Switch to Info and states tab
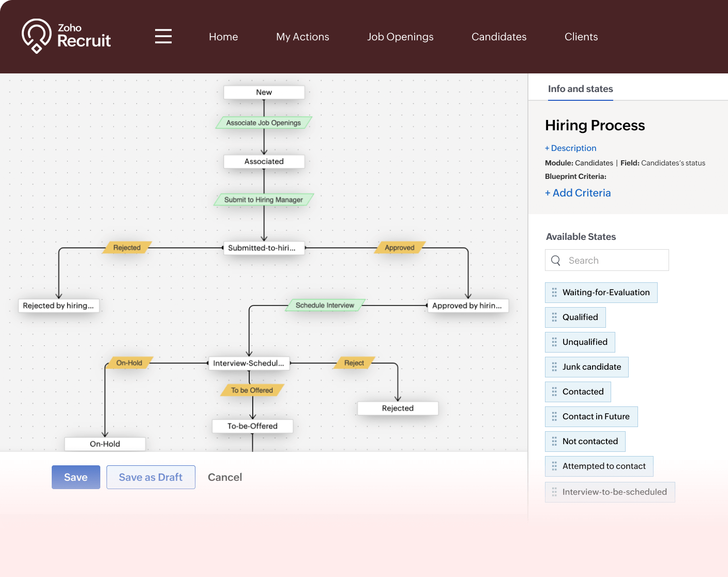This screenshot has height=577, width=728. tap(580, 89)
